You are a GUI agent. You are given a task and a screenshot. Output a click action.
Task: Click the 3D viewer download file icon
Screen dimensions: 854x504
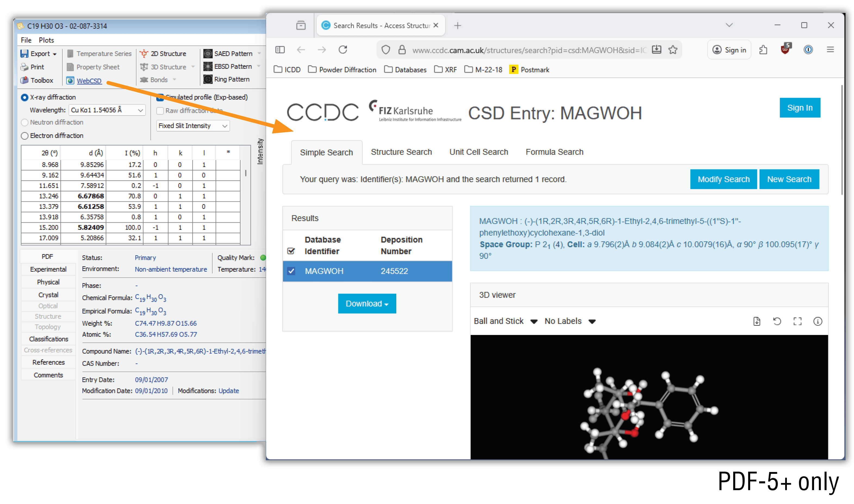point(756,321)
